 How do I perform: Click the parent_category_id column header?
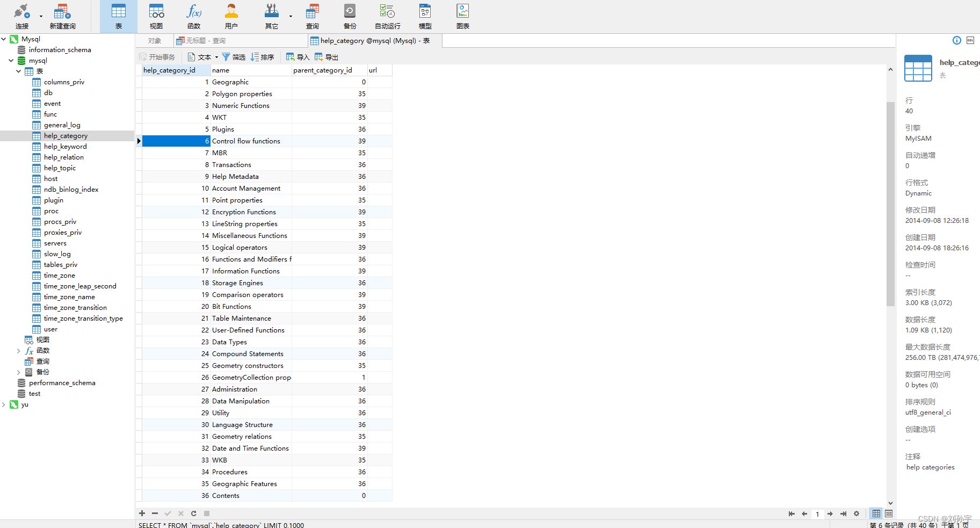tap(329, 70)
